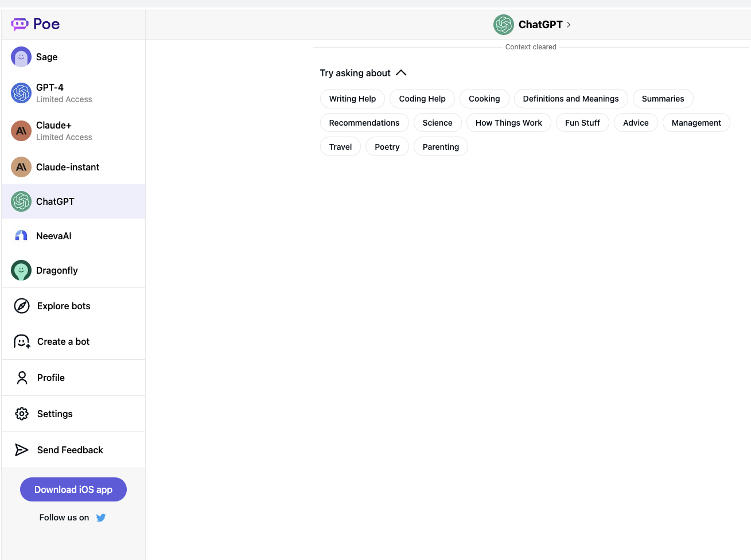The height and width of the screenshot is (560, 751).
Task: Click the NeevaAI logo icon
Action: [x=21, y=236]
